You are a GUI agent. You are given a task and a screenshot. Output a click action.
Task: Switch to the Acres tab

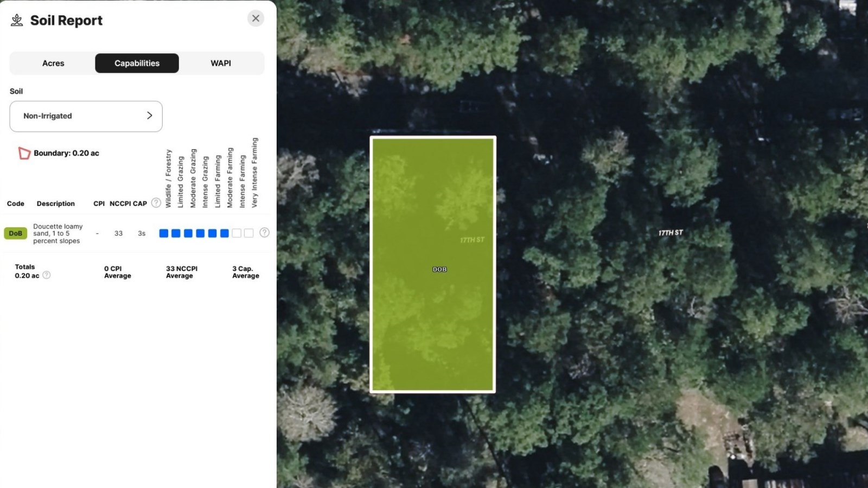click(x=53, y=63)
